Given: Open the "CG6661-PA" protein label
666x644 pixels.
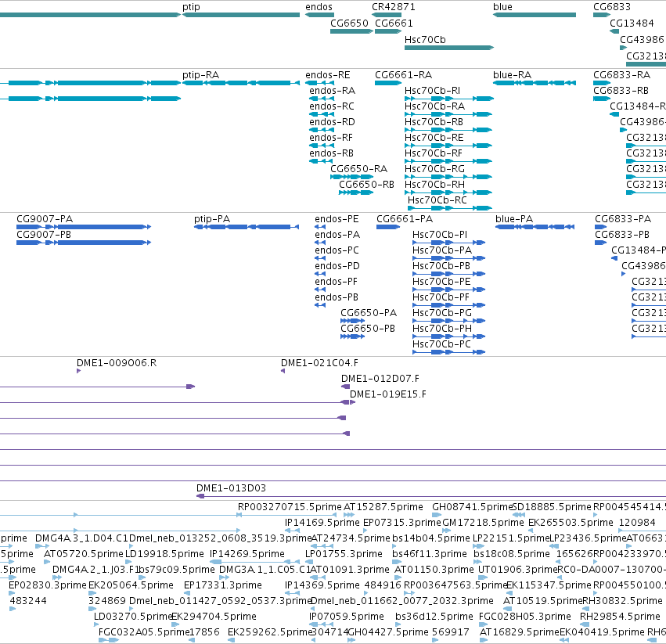Looking at the screenshot, I should pos(405,219).
